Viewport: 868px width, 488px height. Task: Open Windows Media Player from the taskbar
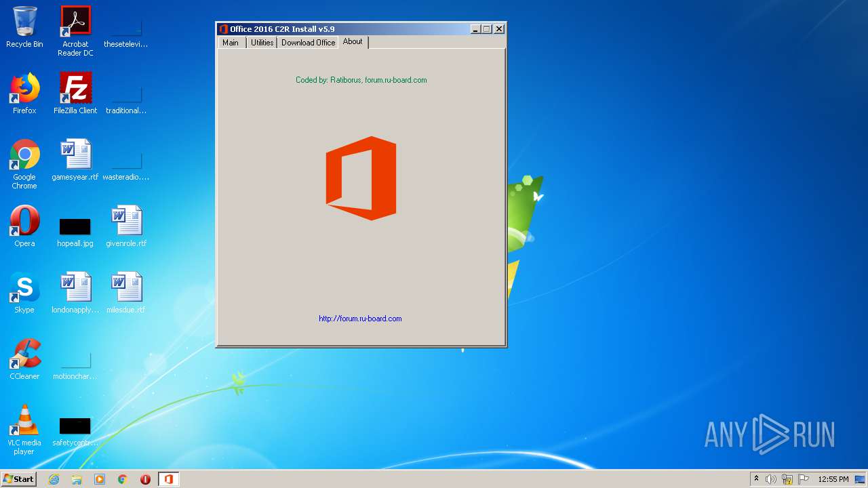point(100,479)
